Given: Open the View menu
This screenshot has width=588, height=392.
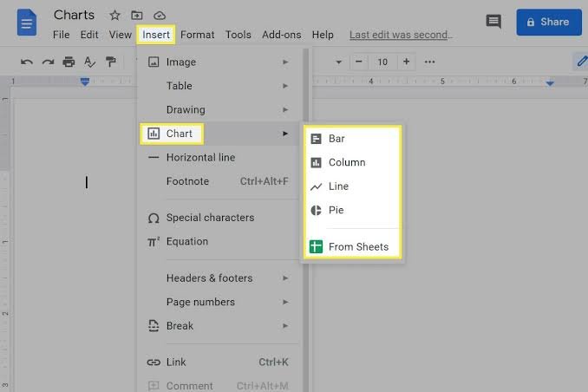Looking at the screenshot, I should click(x=121, y=35).
